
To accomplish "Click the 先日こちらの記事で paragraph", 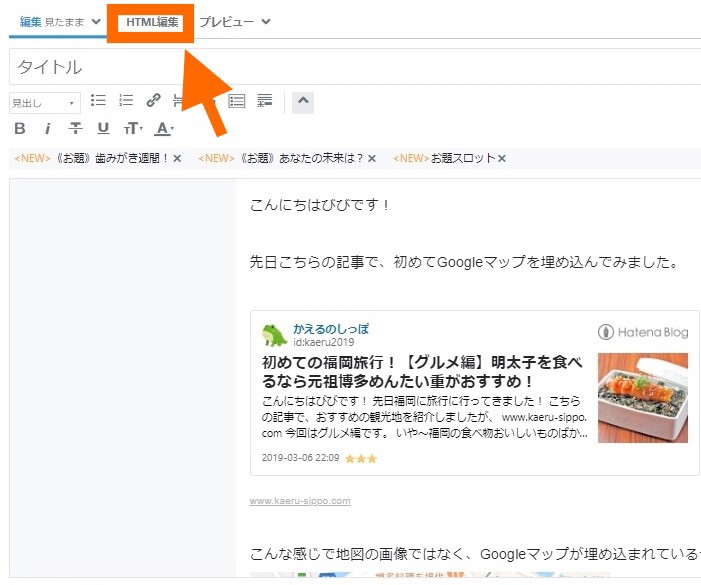I will [464, 262].
